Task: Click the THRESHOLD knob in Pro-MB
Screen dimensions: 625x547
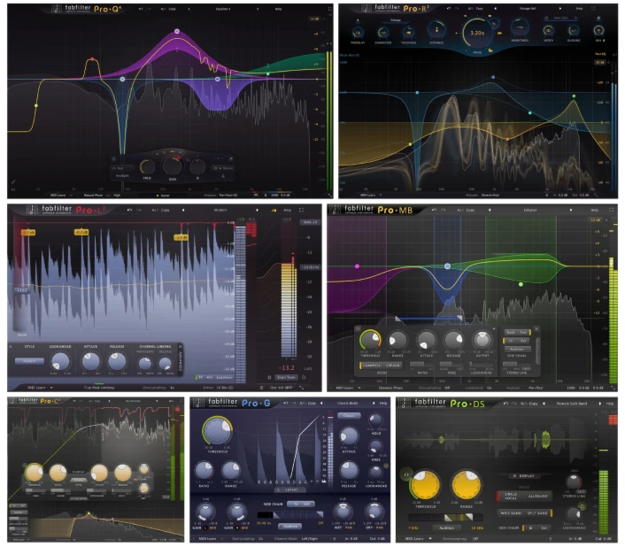Action: coord(370,340)
